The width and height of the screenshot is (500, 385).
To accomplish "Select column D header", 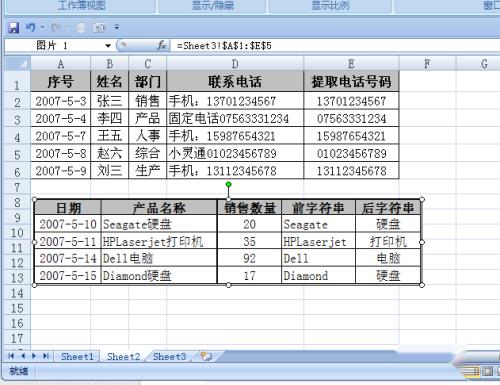I will click(235, 64).
